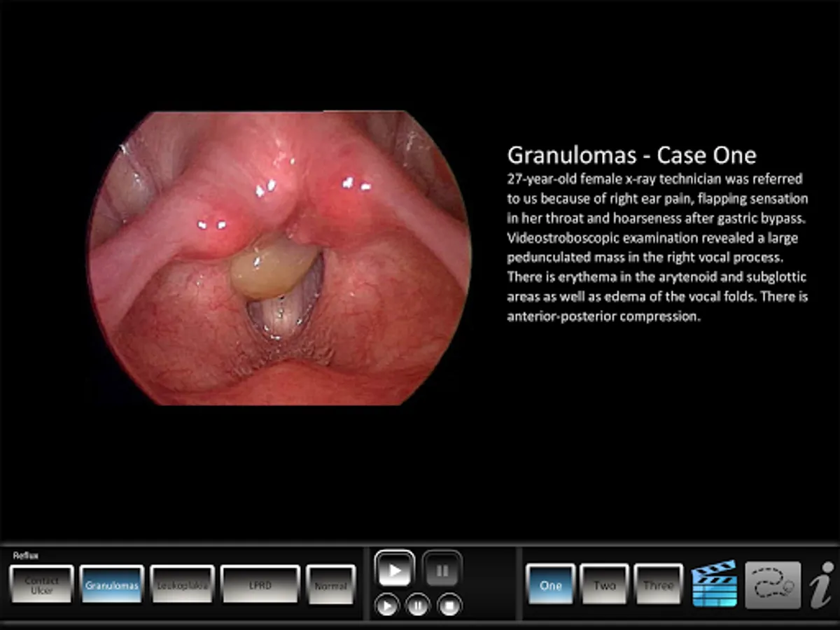Select case One
Viewport: 840px width, 630px height.
click(x=551, y=584)
